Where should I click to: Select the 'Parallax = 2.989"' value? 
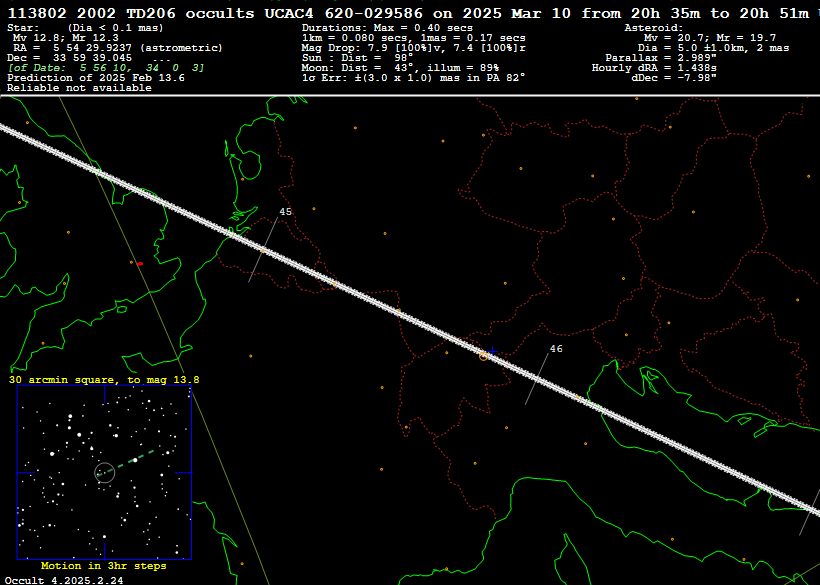660,58
